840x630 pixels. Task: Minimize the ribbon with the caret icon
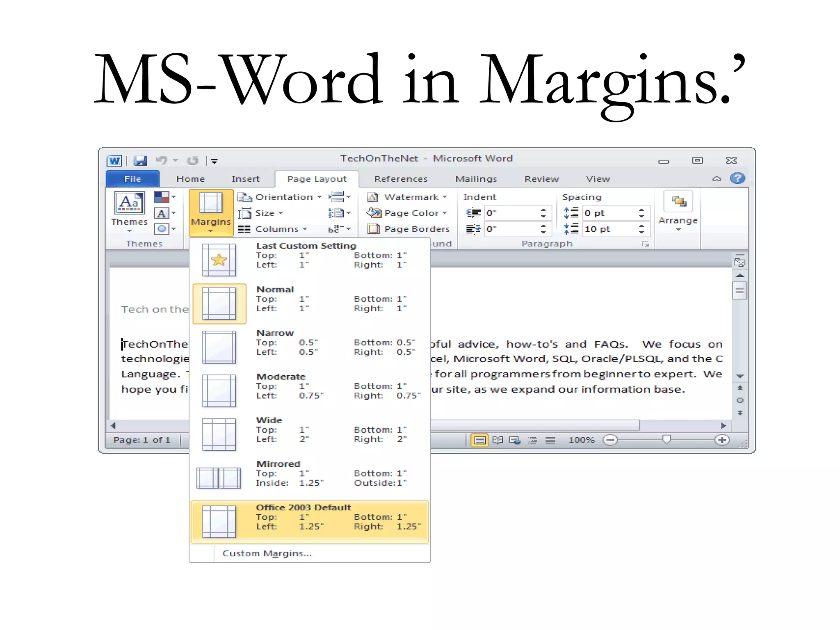[x=717, y=178]
